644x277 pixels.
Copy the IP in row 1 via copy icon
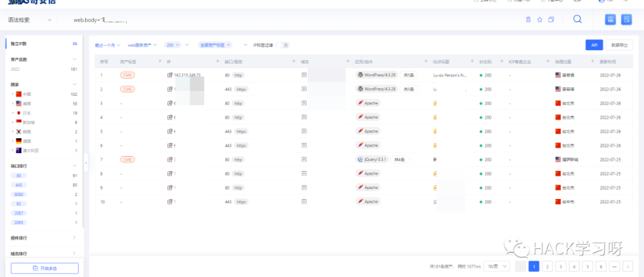point(170,75)
